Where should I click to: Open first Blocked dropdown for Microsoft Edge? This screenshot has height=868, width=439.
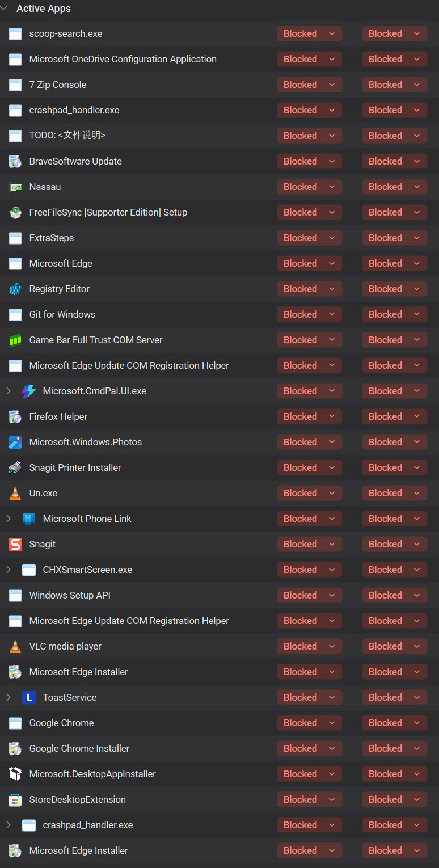(x=309, y=264)
